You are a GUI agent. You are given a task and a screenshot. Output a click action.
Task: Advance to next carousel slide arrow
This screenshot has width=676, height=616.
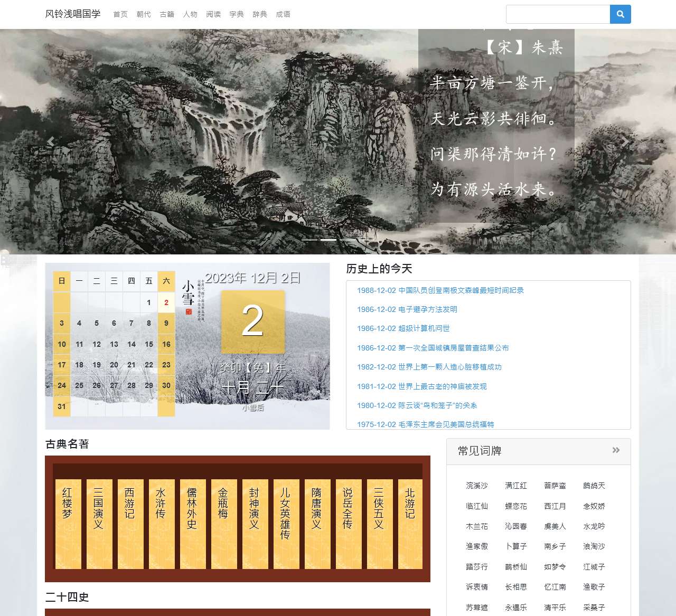(x=625, y=141)
